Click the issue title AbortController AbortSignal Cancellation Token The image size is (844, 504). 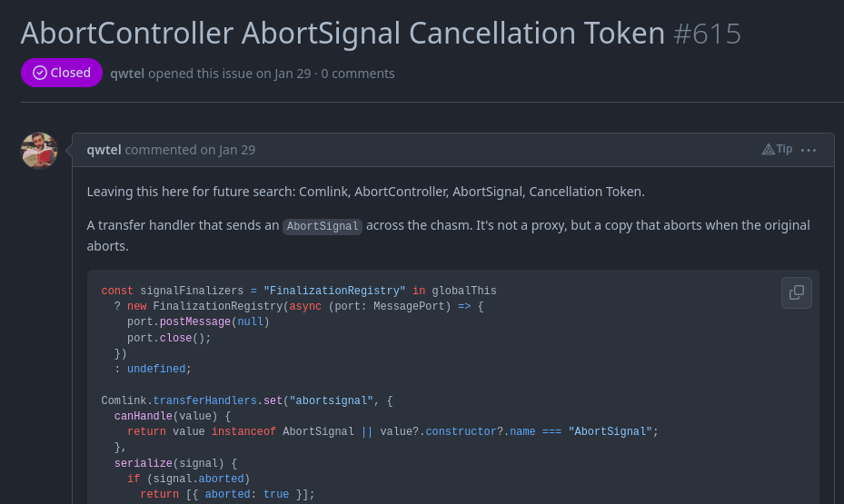pos(343,34)
